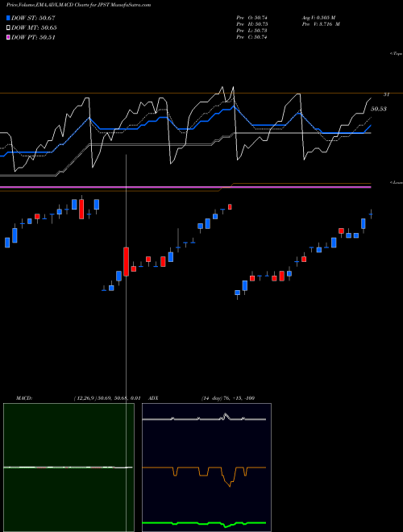
Task: Click the MACD panel title
Action: coord(23,398)
